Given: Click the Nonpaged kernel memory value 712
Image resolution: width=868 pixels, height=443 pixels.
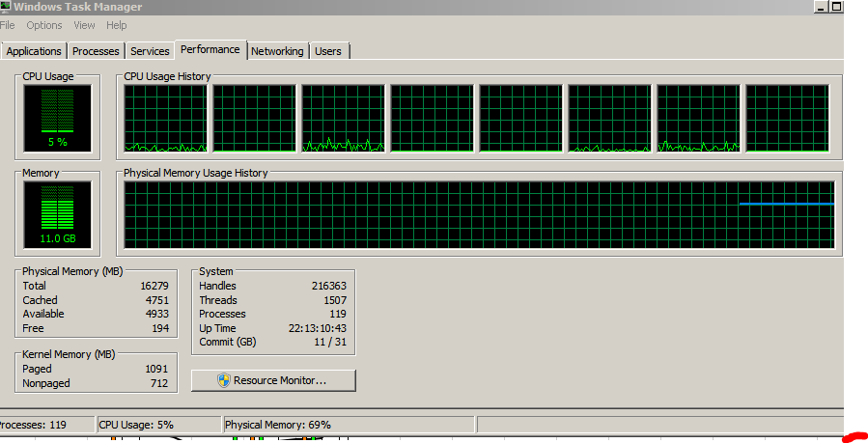Looking at the screenshot, I should point(159,383).
